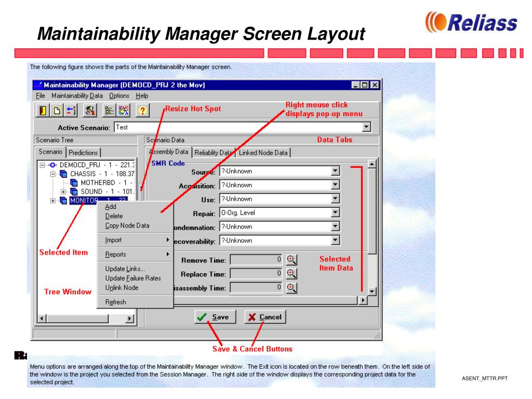The image size is (532, 399).
Task: Click the blue arrow and red minus toolbar icon
Action: [71, 110]
